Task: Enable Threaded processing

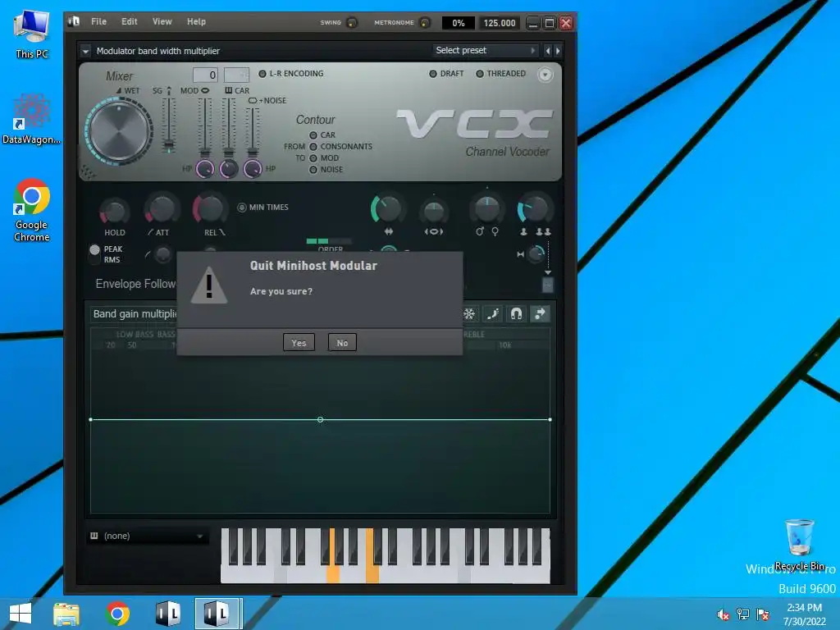Action: coord(480,74)
